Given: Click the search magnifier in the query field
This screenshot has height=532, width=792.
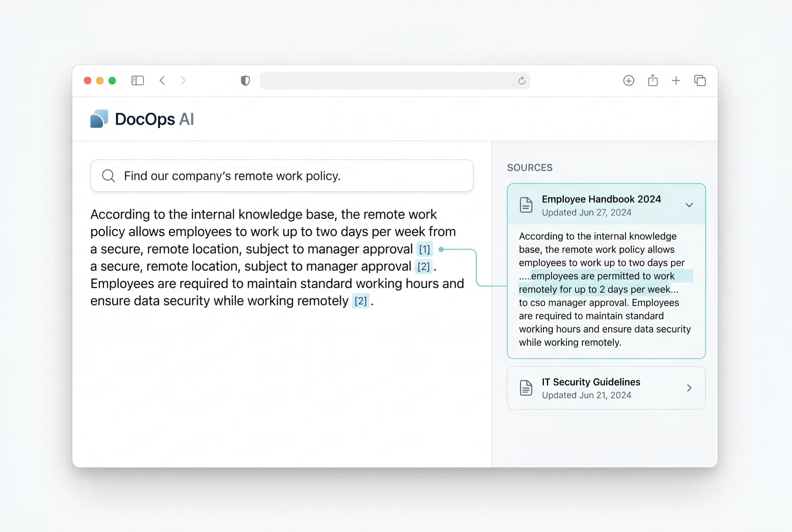Looking at the screenshot, I should click(x=108, y=175).
